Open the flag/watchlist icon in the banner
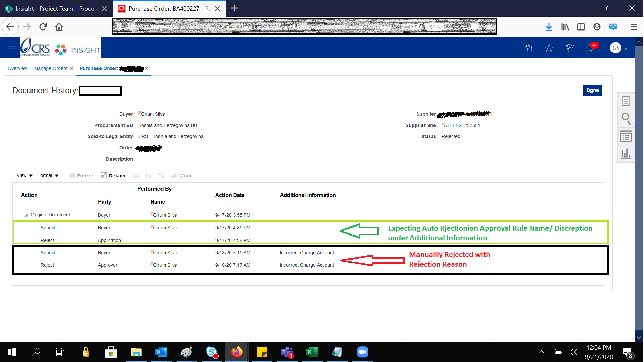The image size is (644, 362). coord(570,48)
